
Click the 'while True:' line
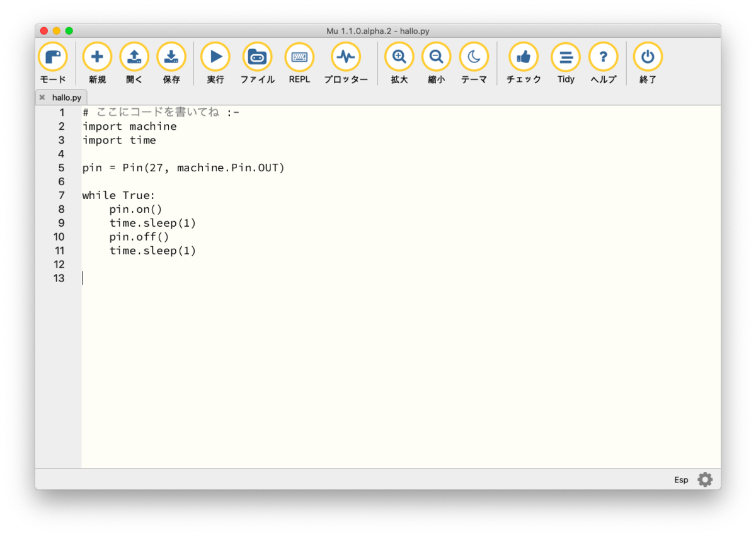(x=118, y=196)
